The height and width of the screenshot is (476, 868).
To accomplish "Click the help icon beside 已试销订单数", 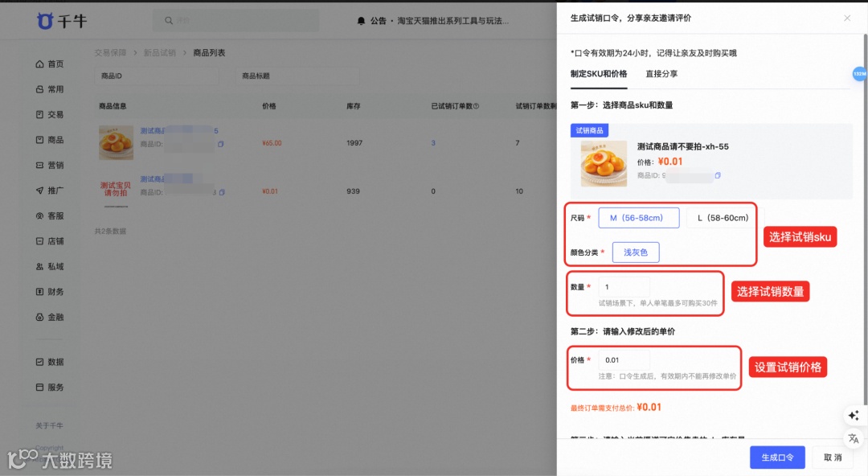I will [476, 106].
